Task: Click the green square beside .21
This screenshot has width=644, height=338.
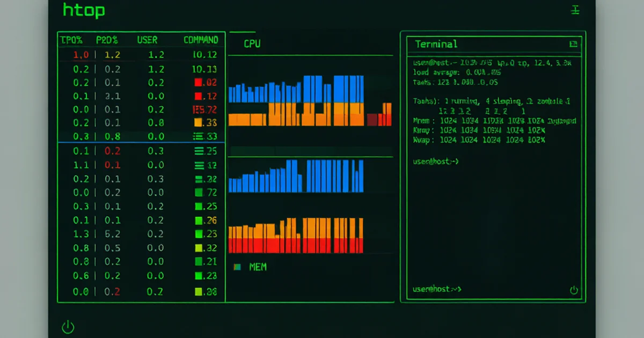Action: click(x=199, y=261)
